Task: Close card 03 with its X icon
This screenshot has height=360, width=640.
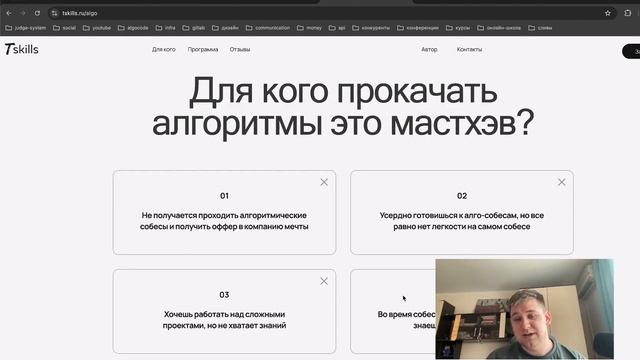Action: click(x=324, y=281)
